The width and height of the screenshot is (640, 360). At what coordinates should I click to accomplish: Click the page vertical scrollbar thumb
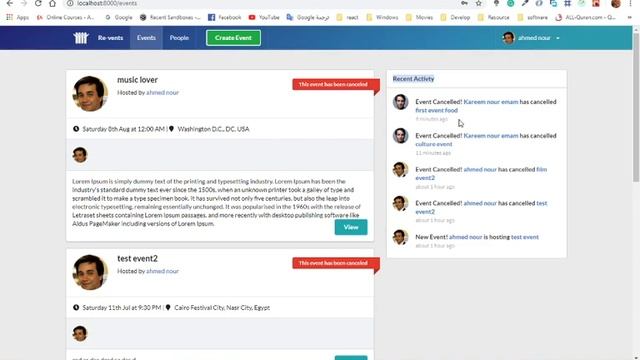click(636, 107)
